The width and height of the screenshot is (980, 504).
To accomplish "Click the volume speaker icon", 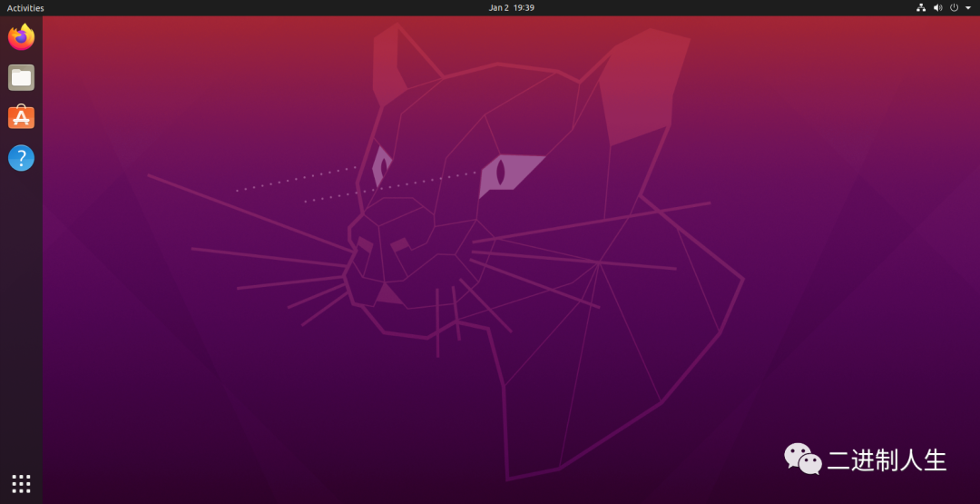I will coord(937,8).
